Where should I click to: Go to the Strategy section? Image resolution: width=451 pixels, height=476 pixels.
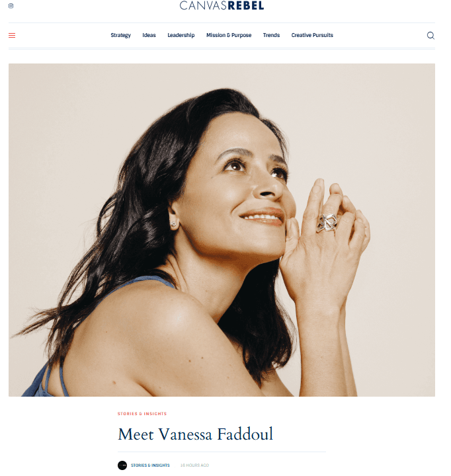pos(120,35)
